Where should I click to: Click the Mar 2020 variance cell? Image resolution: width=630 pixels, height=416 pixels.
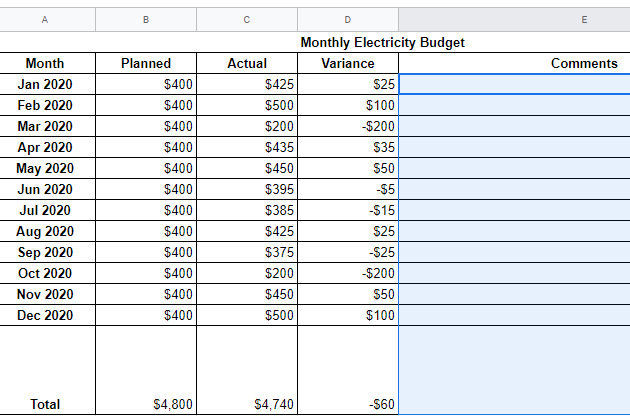click(x=348, y=126)
